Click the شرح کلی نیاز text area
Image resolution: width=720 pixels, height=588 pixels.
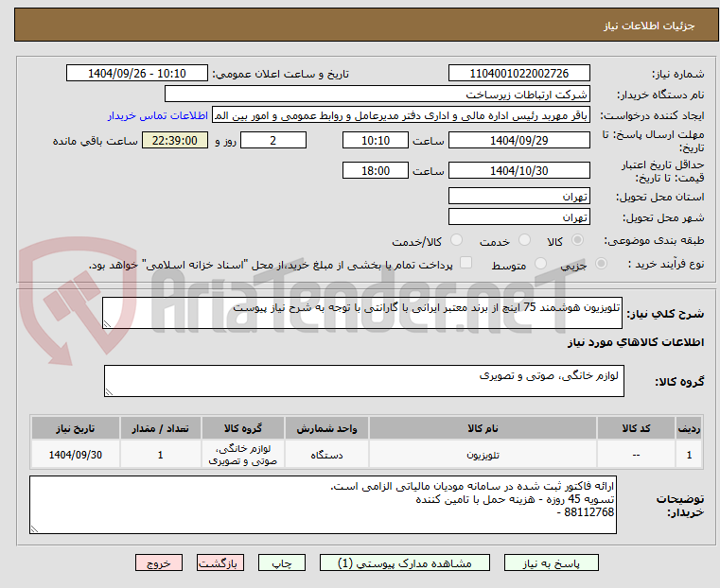361,313
